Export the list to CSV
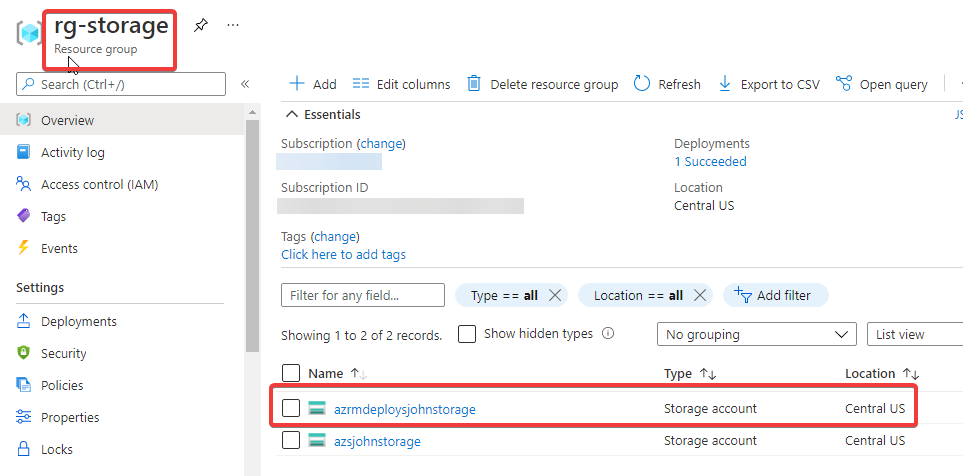Viewport: 963px width, 476px height. click(769, 84)
